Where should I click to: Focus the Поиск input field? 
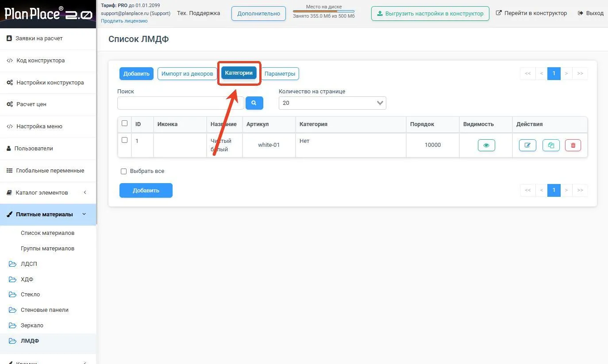click(x=181, y=103)
